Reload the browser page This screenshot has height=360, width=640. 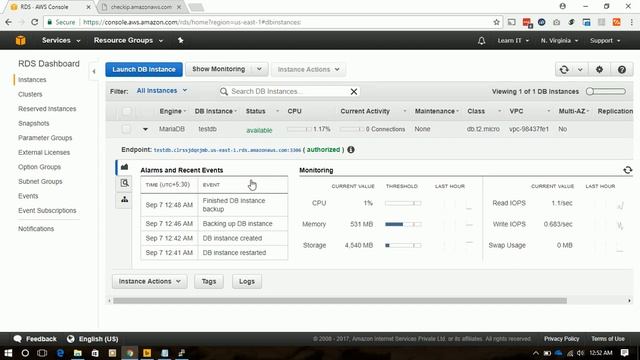(x=35, y=22)
